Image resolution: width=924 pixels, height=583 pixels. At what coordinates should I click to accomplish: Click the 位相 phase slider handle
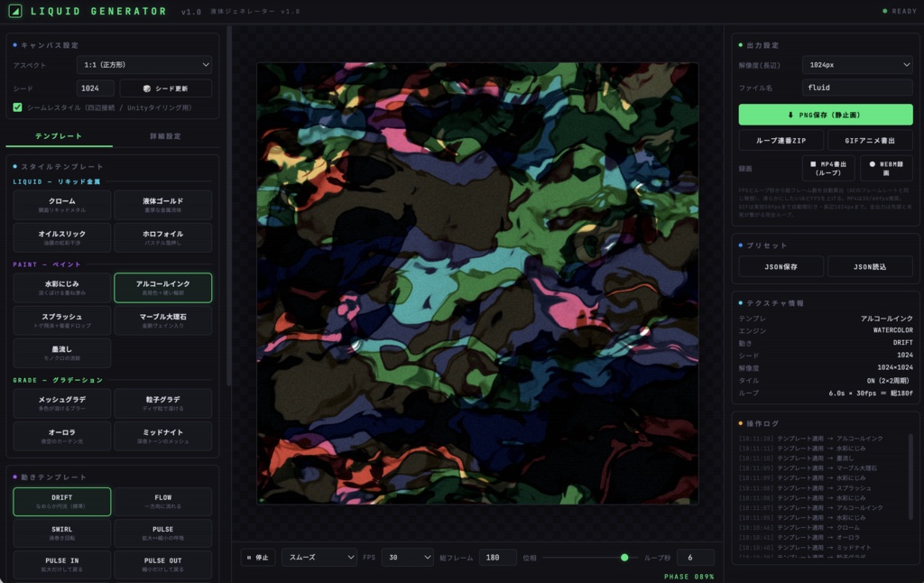[624, 557]
